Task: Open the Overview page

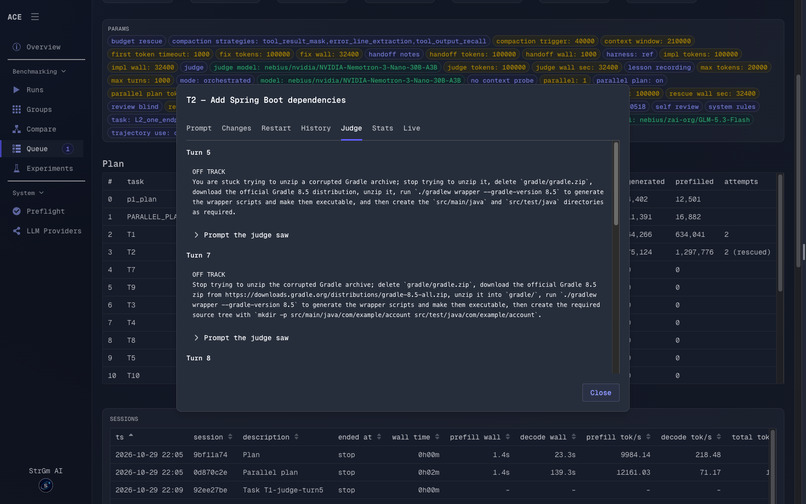Action: [x=43, y=47]
